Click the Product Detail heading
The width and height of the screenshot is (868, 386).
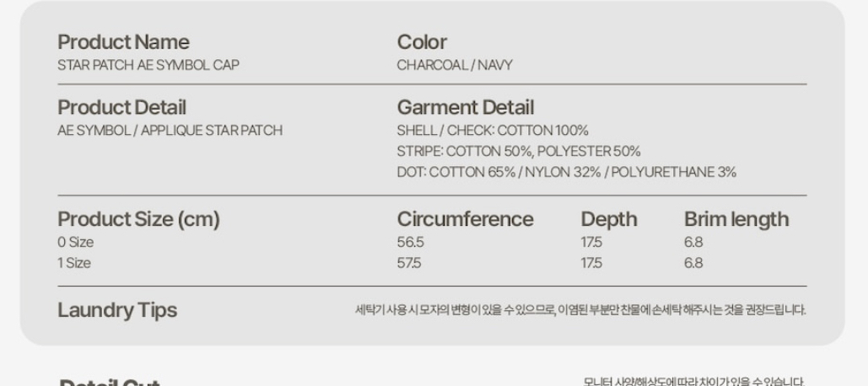[121, 108]
